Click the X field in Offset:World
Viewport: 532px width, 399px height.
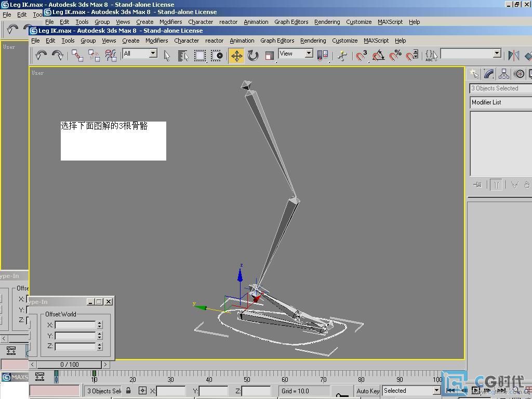(x=75, y=325)
